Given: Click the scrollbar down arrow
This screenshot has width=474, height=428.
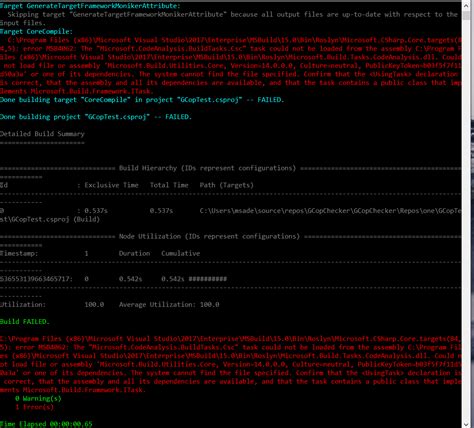Looking at the screenshot, I should 466,424.
